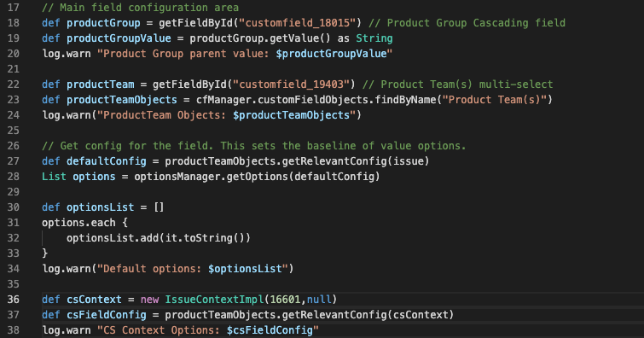The image size is (644, 338).
Task: Click the defaultConfig declaration on line 27
Action: [x=107, y=161]
